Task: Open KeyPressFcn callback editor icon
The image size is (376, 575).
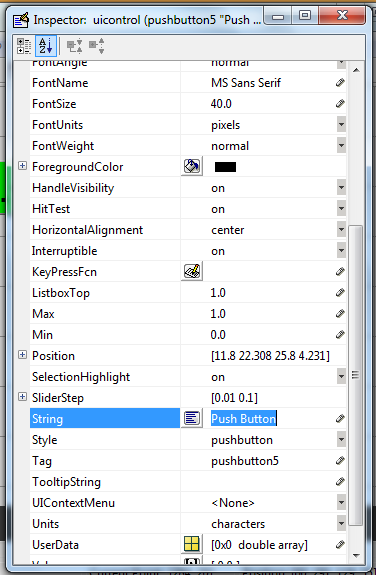Action: [192, 272]
